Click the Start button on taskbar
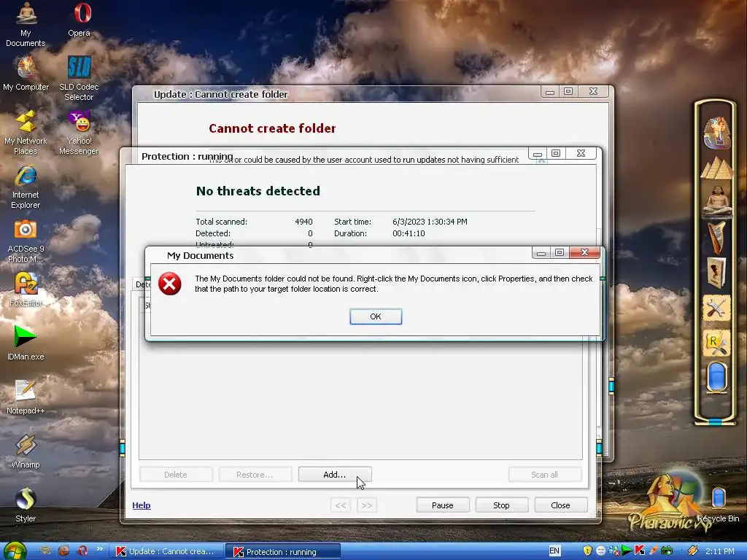This screenshot has height=560, width=747. point(15,551)
